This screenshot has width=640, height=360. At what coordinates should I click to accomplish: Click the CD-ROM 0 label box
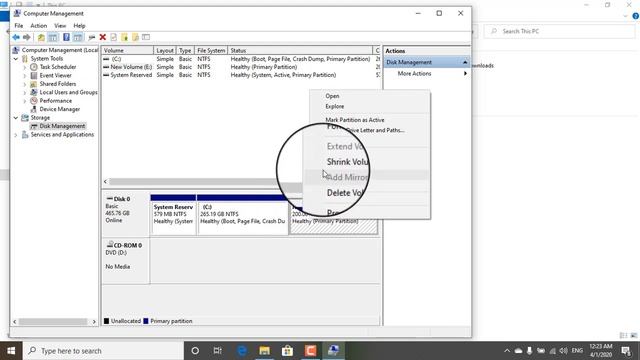pyautogui.click(x=126, y=260)
